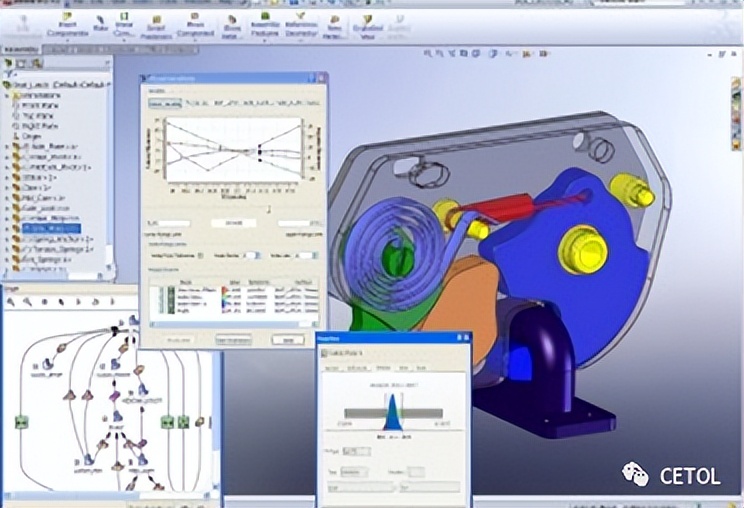Open the dropdown arrow under Move Component
The height and width of the screenshot is (508, 744).
pyautogui.click(x=195, y=41)
